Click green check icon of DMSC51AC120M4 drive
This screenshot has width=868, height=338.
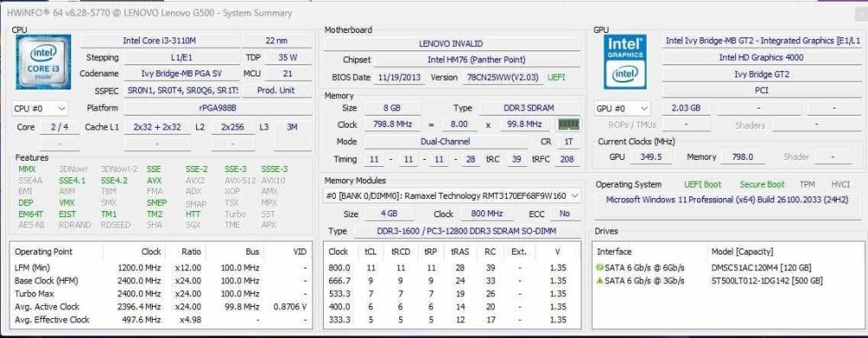click(600, 268)
